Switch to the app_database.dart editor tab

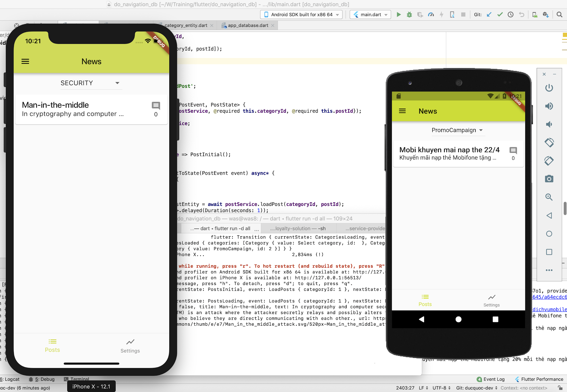pos(248,25)
